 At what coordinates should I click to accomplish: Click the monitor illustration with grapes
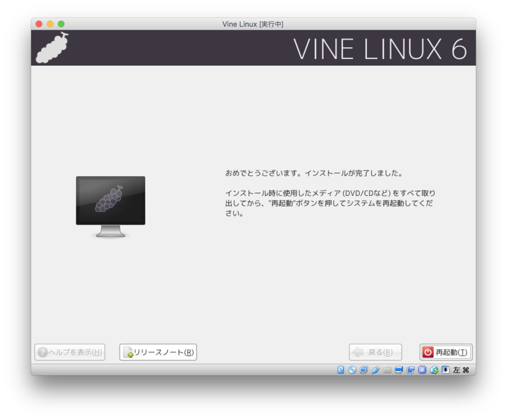[x=110, y=207]
